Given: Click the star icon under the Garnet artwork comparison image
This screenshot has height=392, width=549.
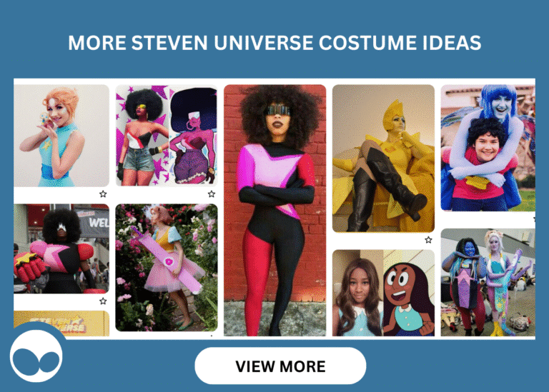Looking at the screenshot, I should click(212, 194).
